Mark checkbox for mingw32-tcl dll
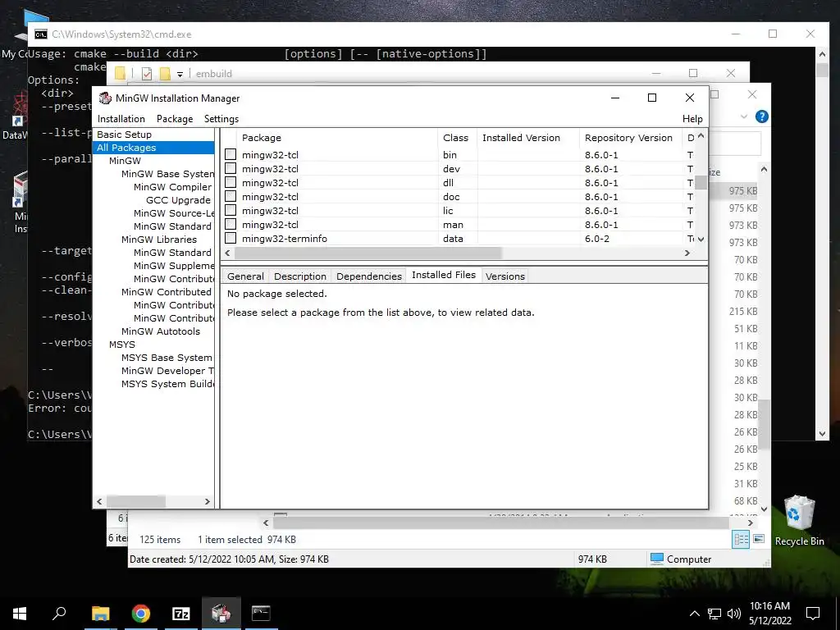This screenshot has height=630, width=840. click(231, 182)
